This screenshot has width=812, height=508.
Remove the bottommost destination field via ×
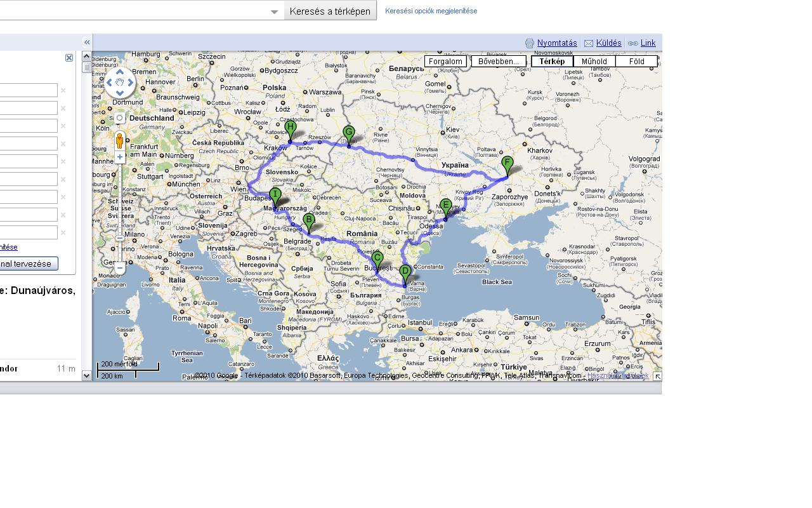click(63, 233)
